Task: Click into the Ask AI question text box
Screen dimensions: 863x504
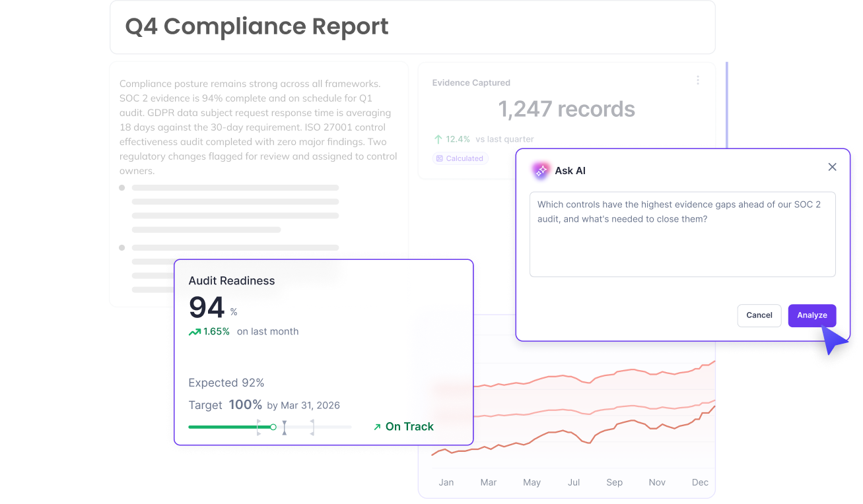Action: pos(683,234)
